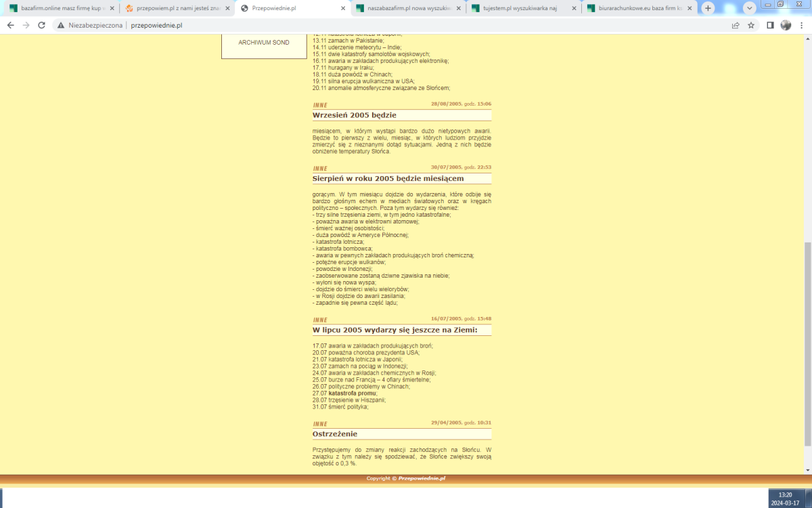
Task: Click the 'Niezabezpieczona' security warning icon
Action: coord(61,25)
